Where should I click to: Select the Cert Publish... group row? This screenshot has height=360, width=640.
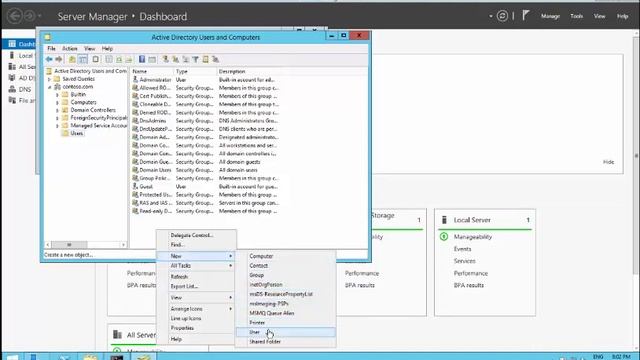[x=205, y=96]
